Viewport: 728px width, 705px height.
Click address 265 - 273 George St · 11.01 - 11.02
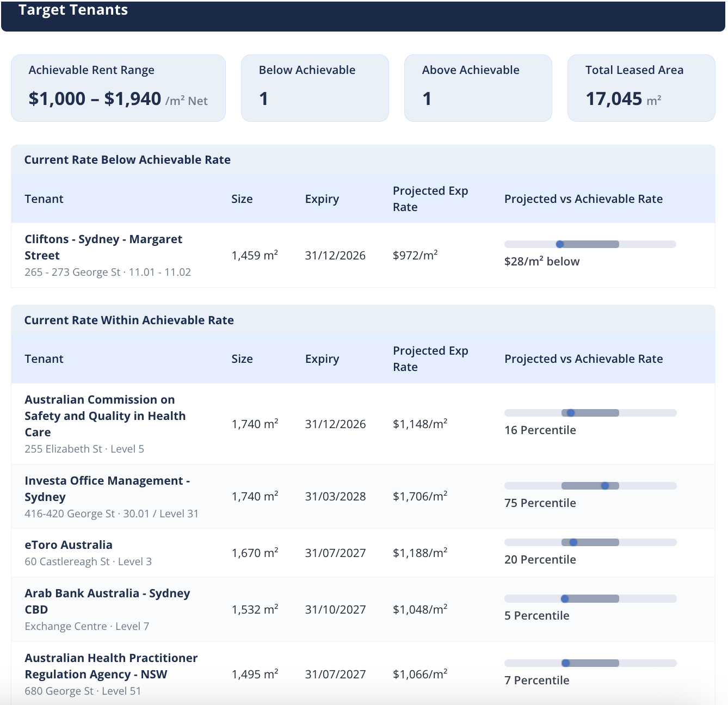tap(108, 273)
